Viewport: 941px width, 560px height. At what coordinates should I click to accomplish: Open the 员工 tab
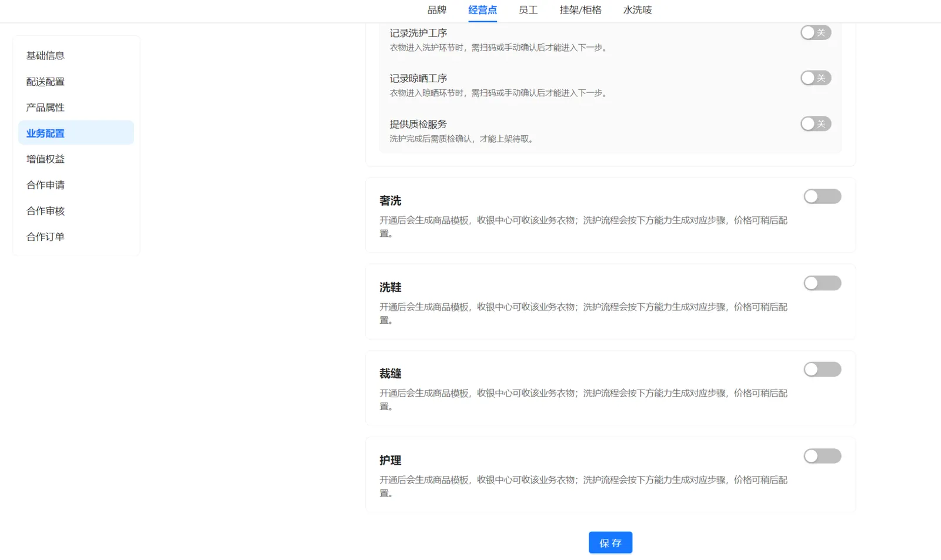(x=528, y=10)
